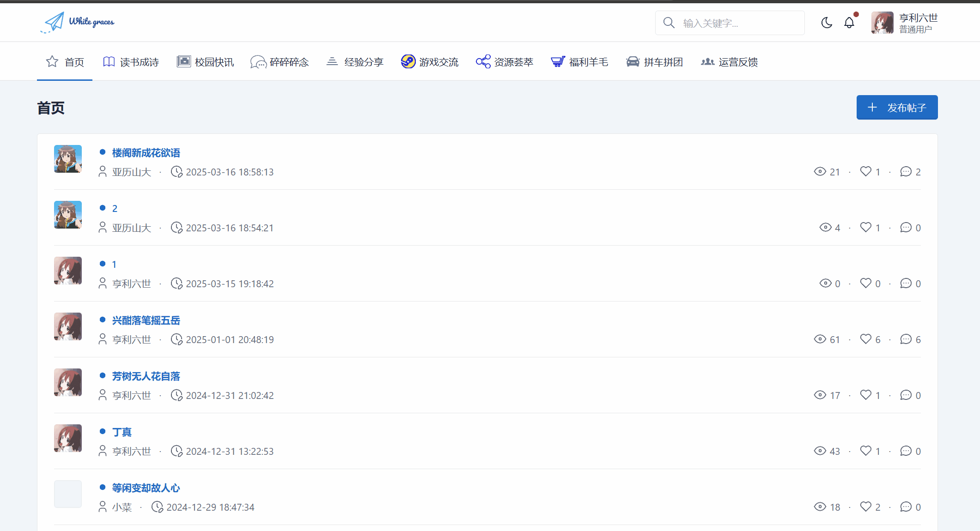Click comment icon on 兴酣落笔摇五岳 post
Viewport: 980px width, 531px height.
tap(906, 339)
